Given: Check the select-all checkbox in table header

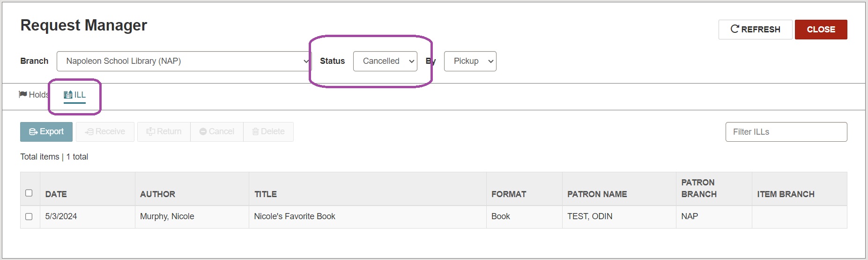Looking at the screenshot, I should click(x=29, y=193).
